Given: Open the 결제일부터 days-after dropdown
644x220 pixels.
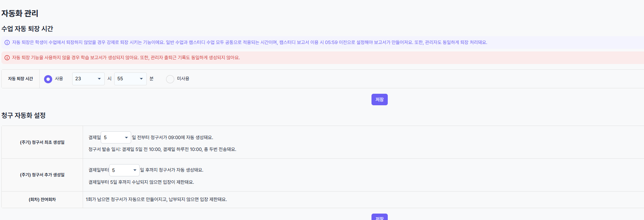Looking at the screenshot, I should point(124,170).
